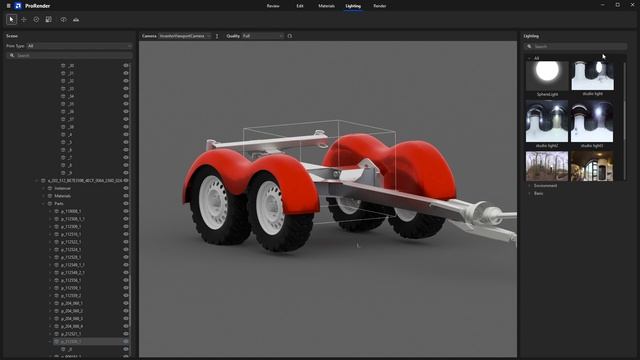Click the Lighting search field

click(x=576, y=46)
